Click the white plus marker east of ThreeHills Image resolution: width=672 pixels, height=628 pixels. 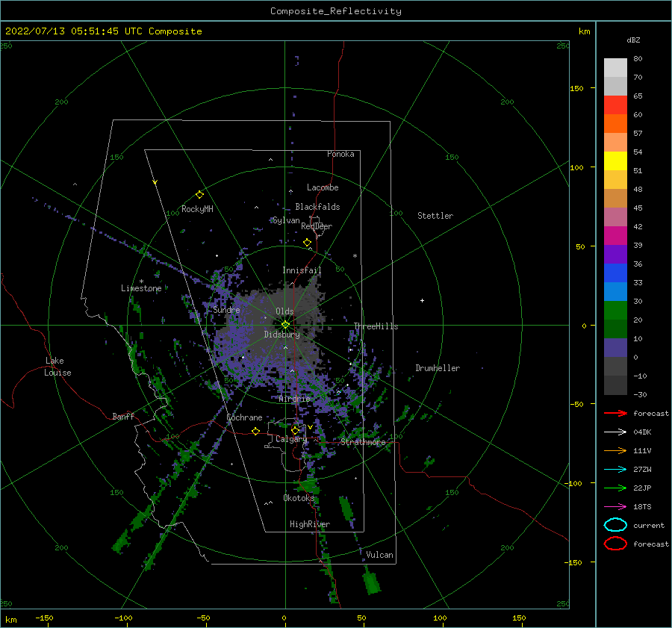[x=422, y=300]
